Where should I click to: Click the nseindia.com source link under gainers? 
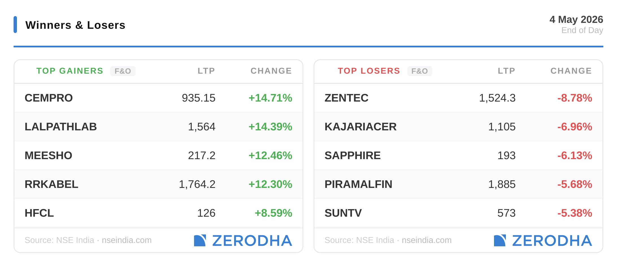coord(127,240)
